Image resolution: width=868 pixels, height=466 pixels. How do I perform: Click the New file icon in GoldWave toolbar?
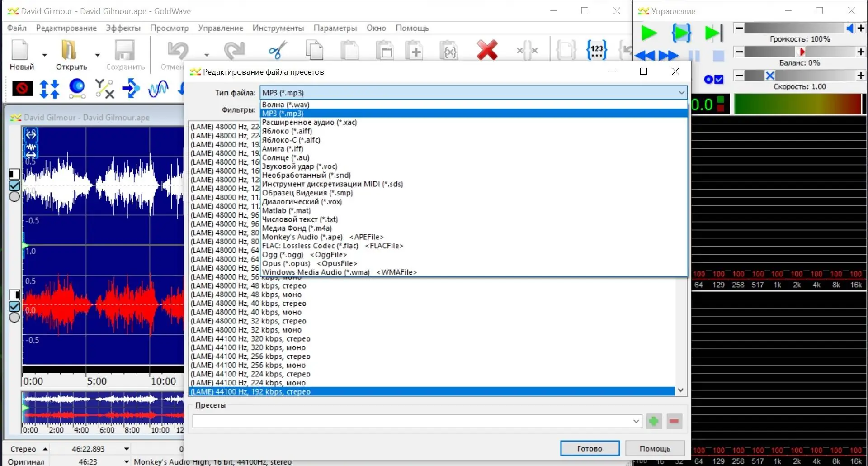pyautogui.click(x=20, y=50)
